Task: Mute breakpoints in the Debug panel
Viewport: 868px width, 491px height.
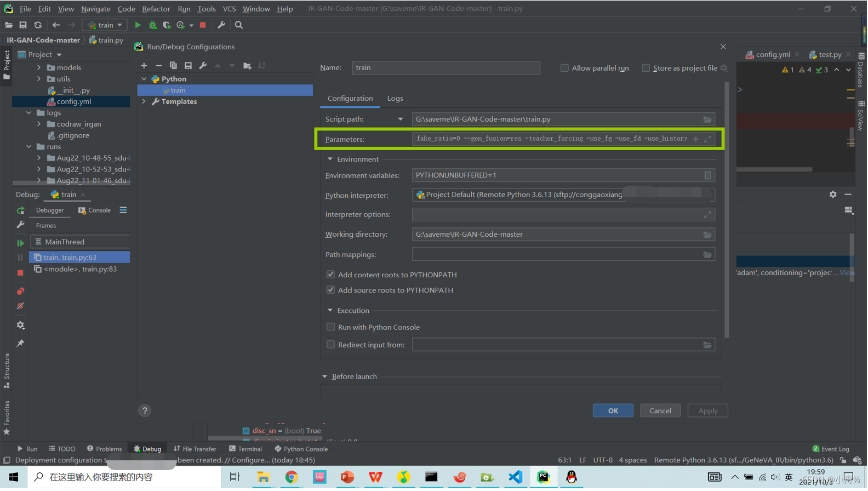Action: 20,307
